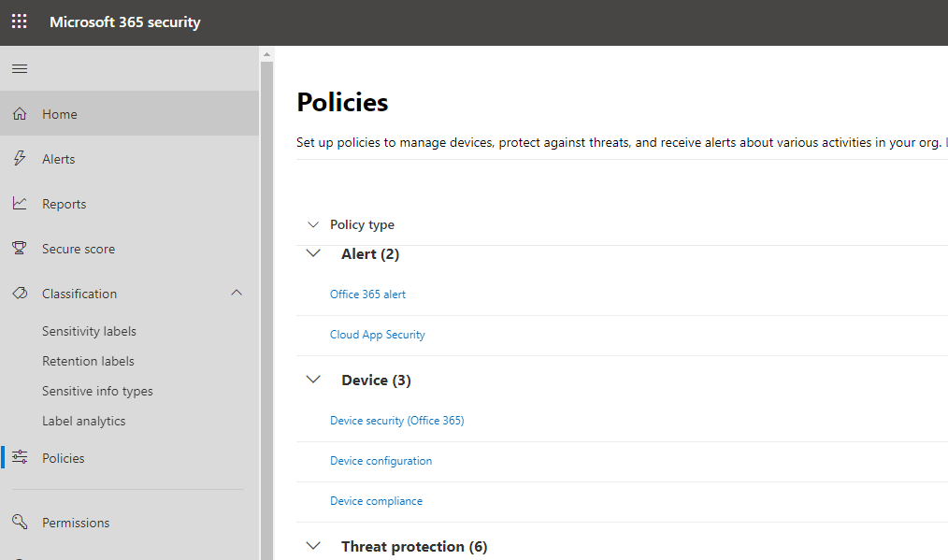Open the Device compliance link
The width and height of the screenshot is (948, 560).
coord(376,501)
